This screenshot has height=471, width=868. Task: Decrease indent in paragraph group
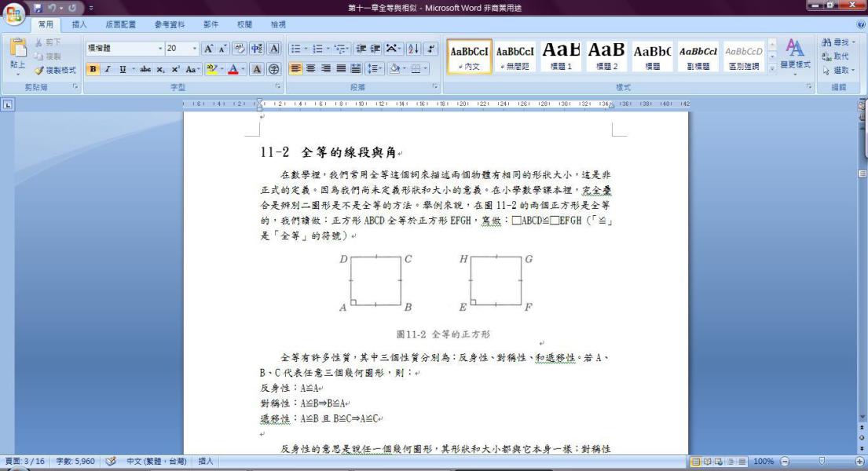[361, 49]
